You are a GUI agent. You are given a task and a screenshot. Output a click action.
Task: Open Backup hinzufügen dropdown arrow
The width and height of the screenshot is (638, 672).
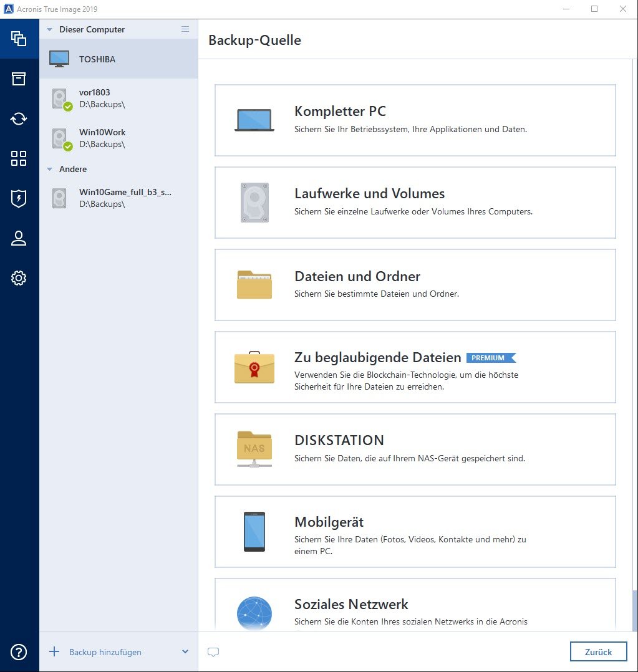click(x=185, y=652)
